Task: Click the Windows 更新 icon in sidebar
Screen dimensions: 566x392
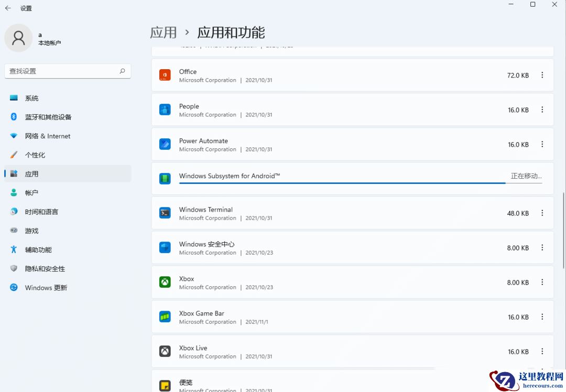Action: coord(14,287)
